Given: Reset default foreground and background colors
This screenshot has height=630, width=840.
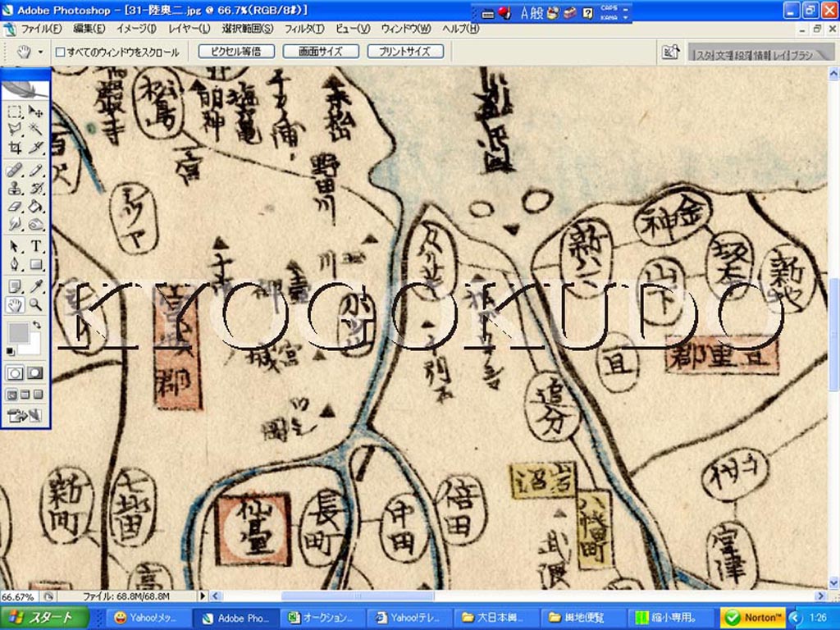Looking at the screenshot, I should 10,351.
